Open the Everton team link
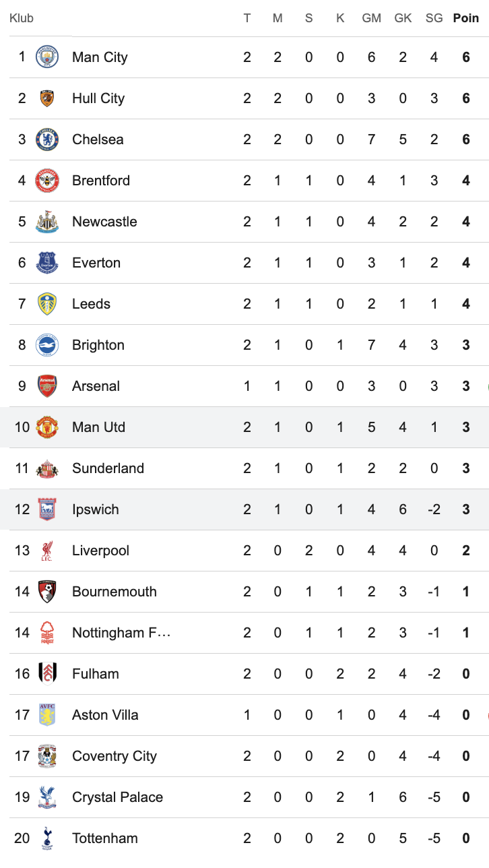Viewport: 489px width, 868px height. tap(96, 263)
